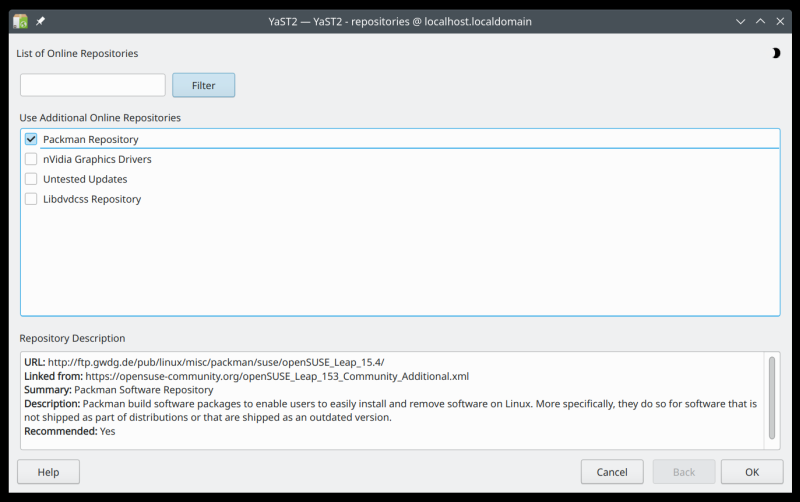Uncheck the Packman Repository checkbox

click(x=31, y=139)
